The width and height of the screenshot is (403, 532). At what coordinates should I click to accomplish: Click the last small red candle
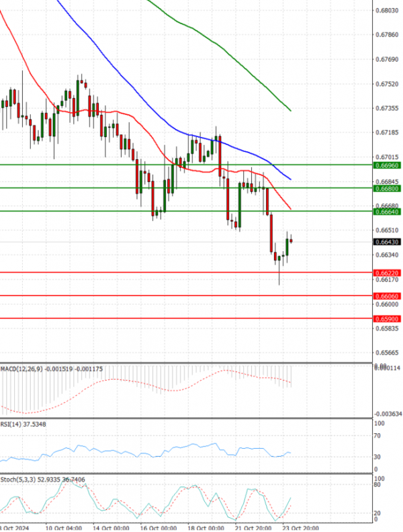pos(291,240)
